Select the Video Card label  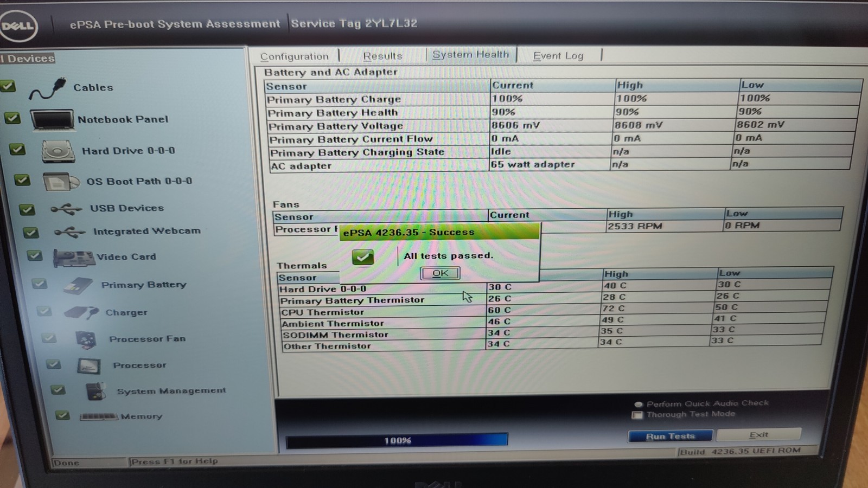pos(126,257)
